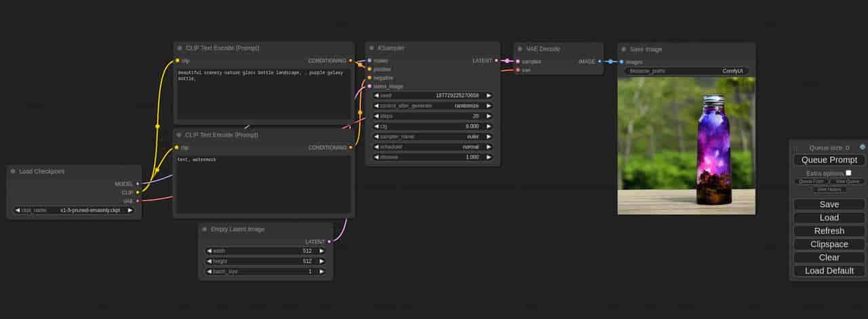Viewport: 868px width, 319px height.
Task: Open the control_after_generate combo showing randomize
Action: click(433, 106)
